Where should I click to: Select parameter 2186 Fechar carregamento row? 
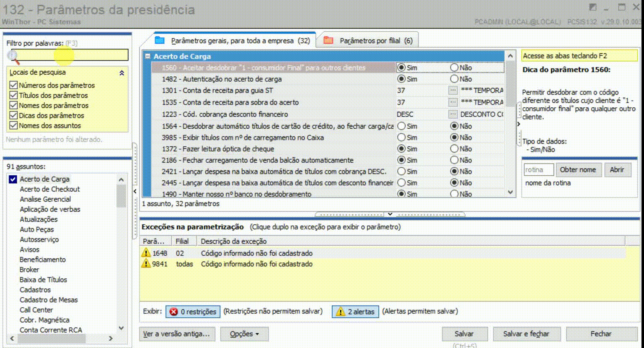(x=327, y=160)
